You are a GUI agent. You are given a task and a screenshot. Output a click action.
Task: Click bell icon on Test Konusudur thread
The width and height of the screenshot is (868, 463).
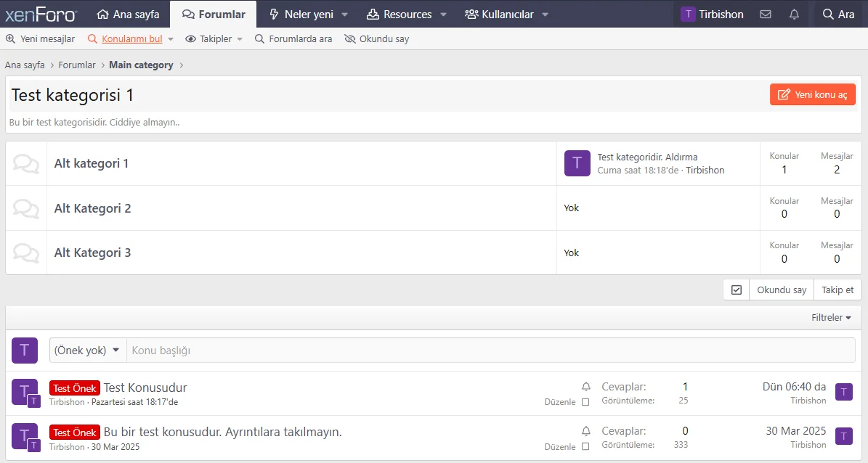click(586, 387)
